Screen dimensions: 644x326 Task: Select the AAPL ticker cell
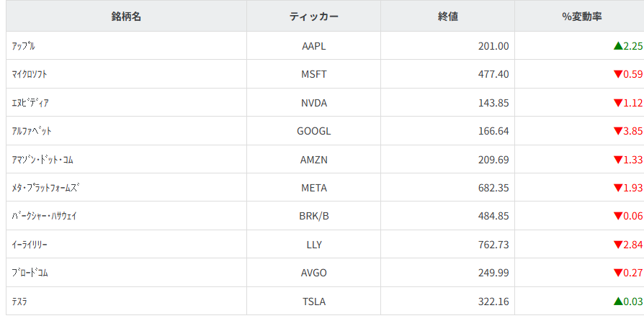(x=313, y=46)
